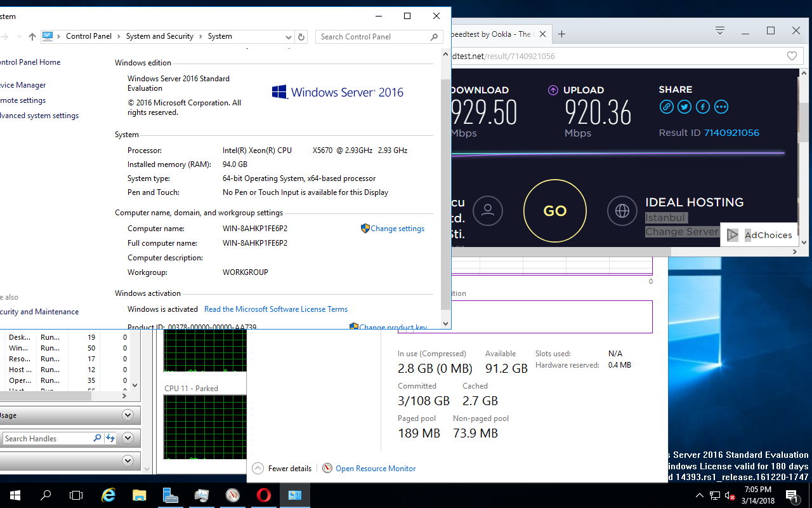
Task: Click System and Security in the breadcrumb
Action: coord(160,36)
